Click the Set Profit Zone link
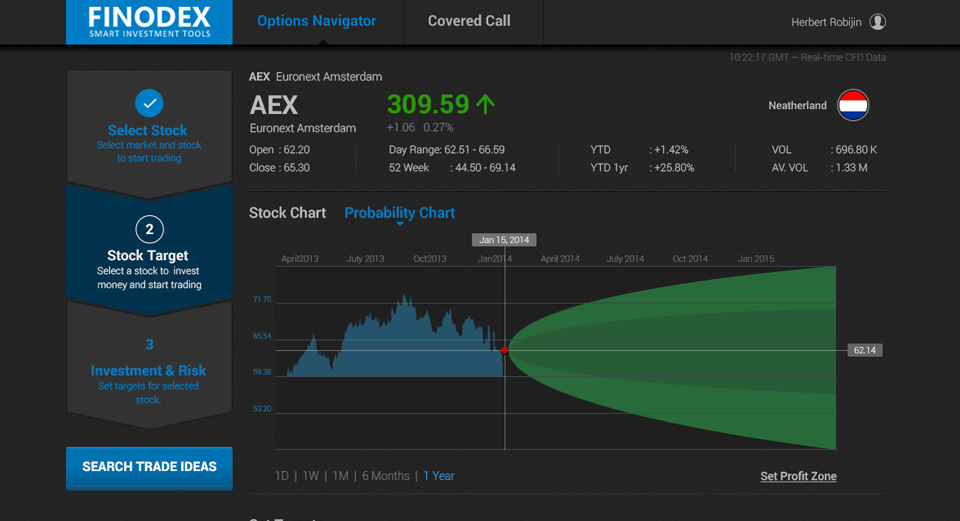This screenshot has width=960, height=521. [798, 476]
